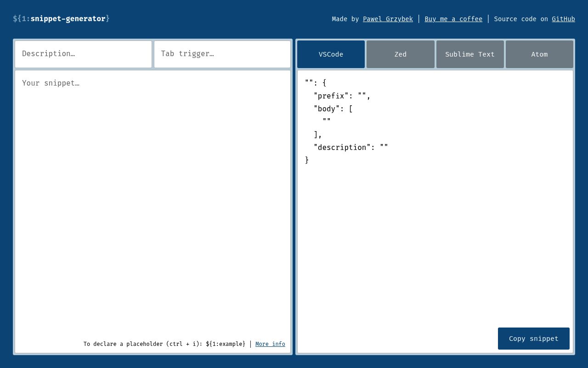Image resolution: width=588 pixels, height=368 pixels.
Task: Open the More info placeholder documentation link
Action: (x=270, y=344)
